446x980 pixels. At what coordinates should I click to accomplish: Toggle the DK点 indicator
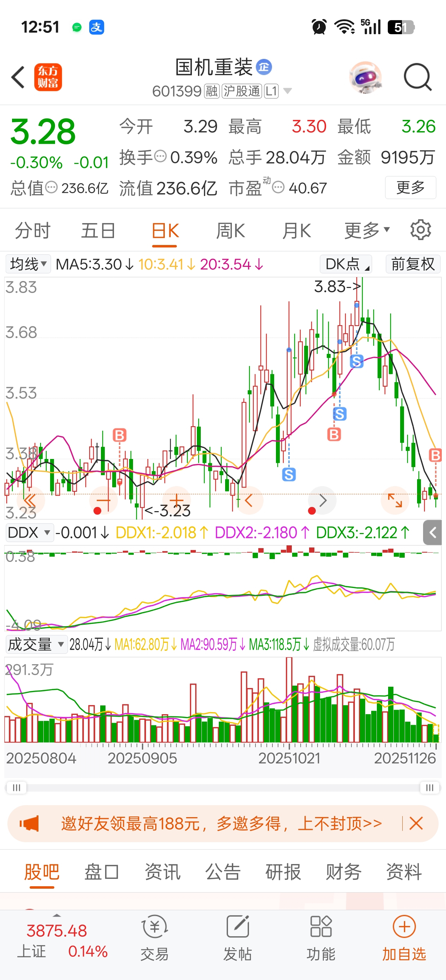pos(345,264)
